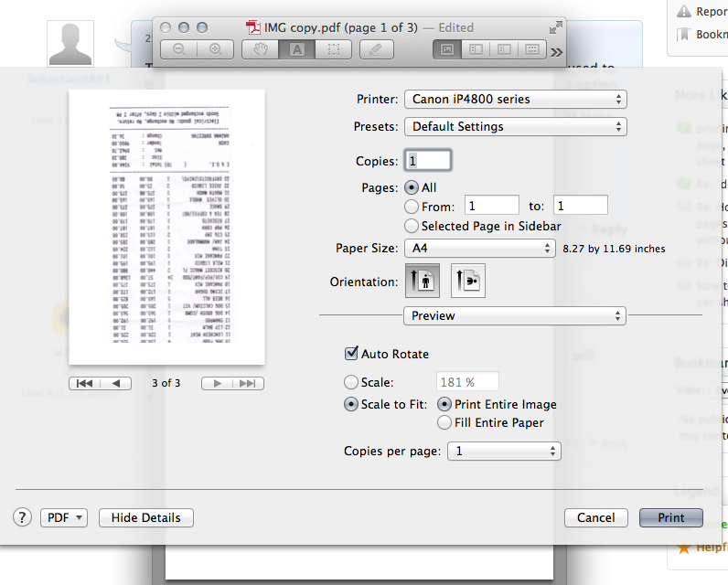Viewport: 728px width, 585px height.
Task: Click the Report link in the browser
Action: click(702, 11)
